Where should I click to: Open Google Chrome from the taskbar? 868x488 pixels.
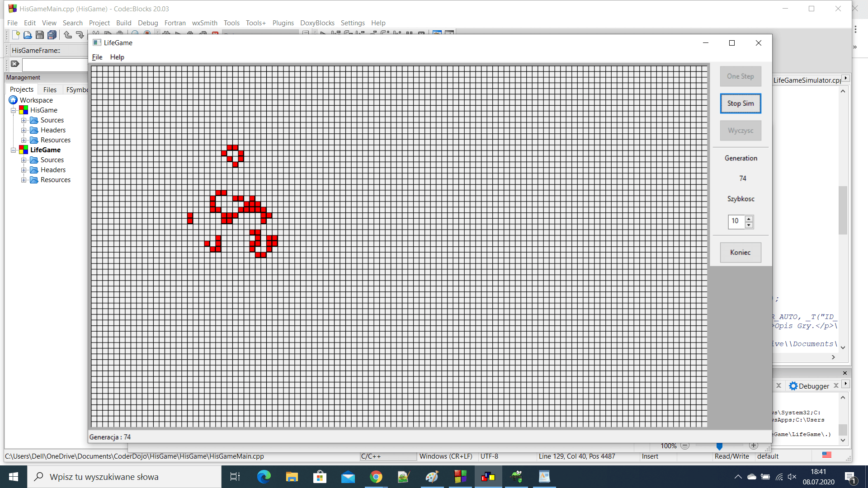(376, 477)
